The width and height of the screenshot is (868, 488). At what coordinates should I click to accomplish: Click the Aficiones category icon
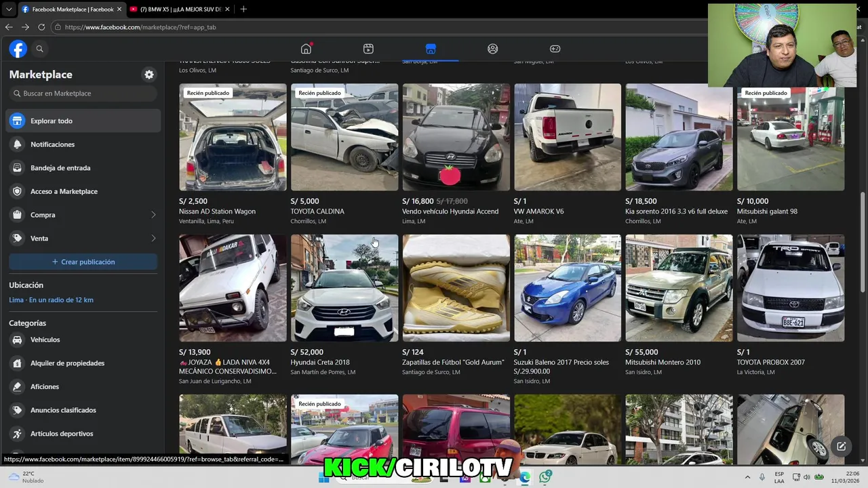coord(17,386)
